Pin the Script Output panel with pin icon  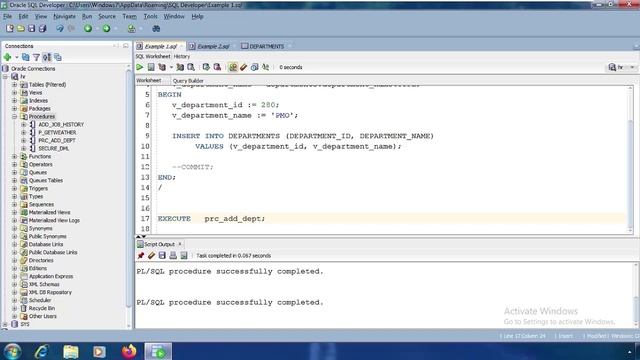click(141, 256)
